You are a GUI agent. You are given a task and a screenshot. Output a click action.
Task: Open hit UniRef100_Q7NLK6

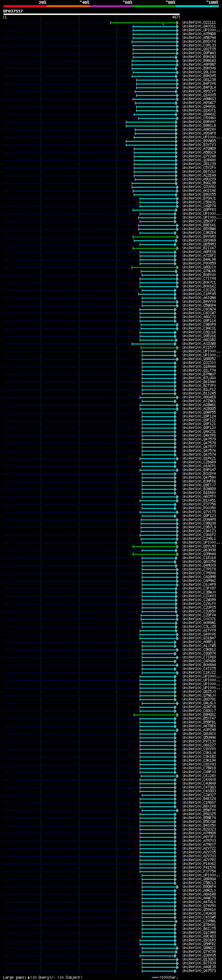pos(199,271)
